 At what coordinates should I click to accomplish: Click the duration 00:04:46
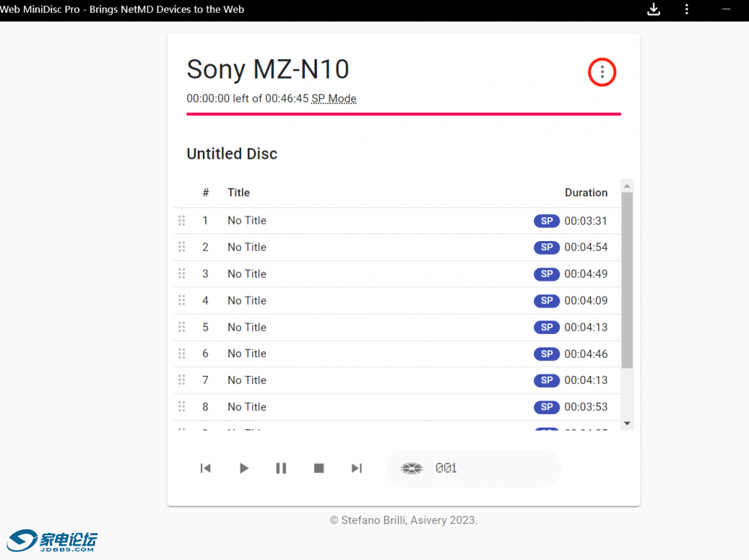(x=586, y=354)
